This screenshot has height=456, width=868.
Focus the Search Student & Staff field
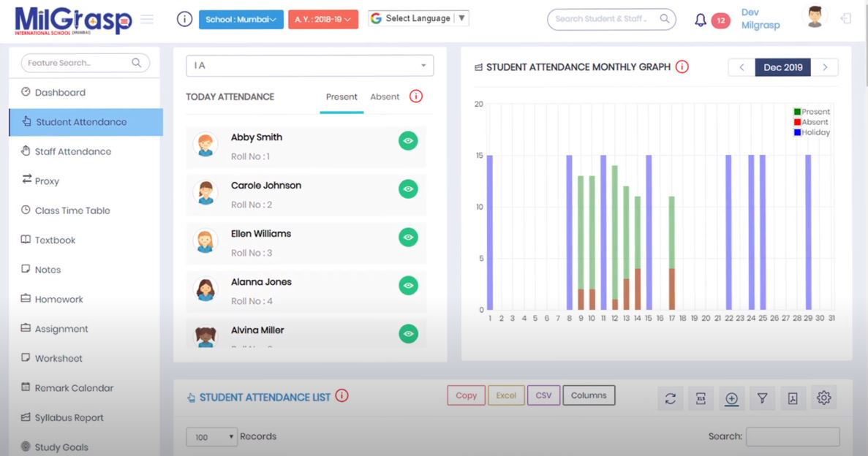pos(611,19)
